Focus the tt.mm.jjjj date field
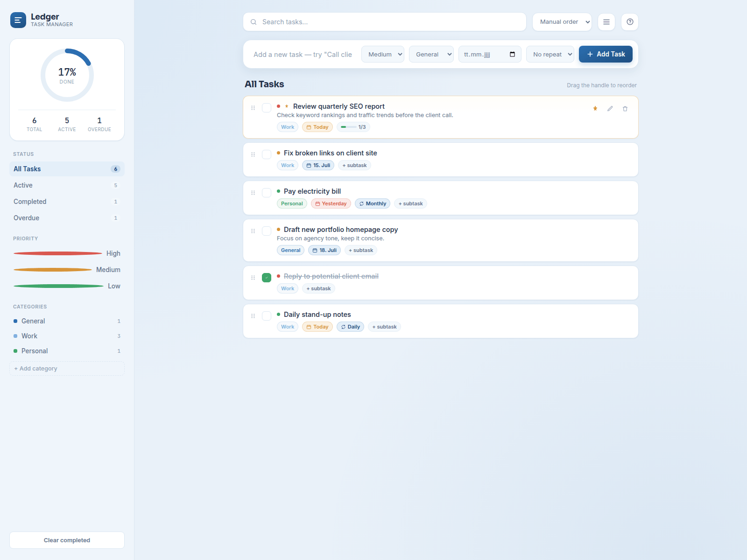Screen dimensions: 747x560 coord(490,54)
